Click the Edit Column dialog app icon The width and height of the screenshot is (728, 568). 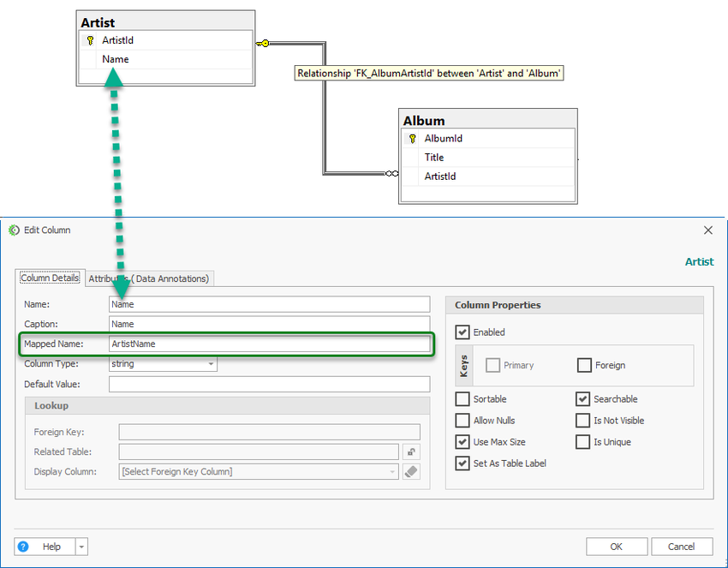click(x=14, y=230)
